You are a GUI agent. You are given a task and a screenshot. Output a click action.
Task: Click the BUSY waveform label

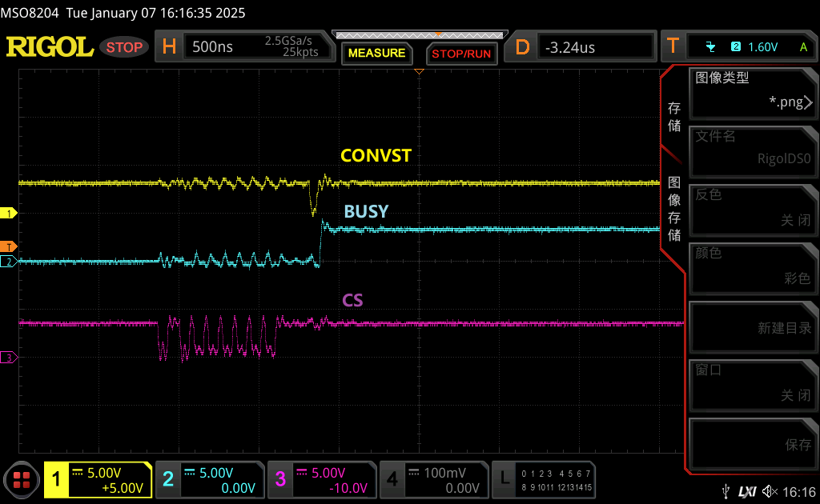tap(366, 211)
